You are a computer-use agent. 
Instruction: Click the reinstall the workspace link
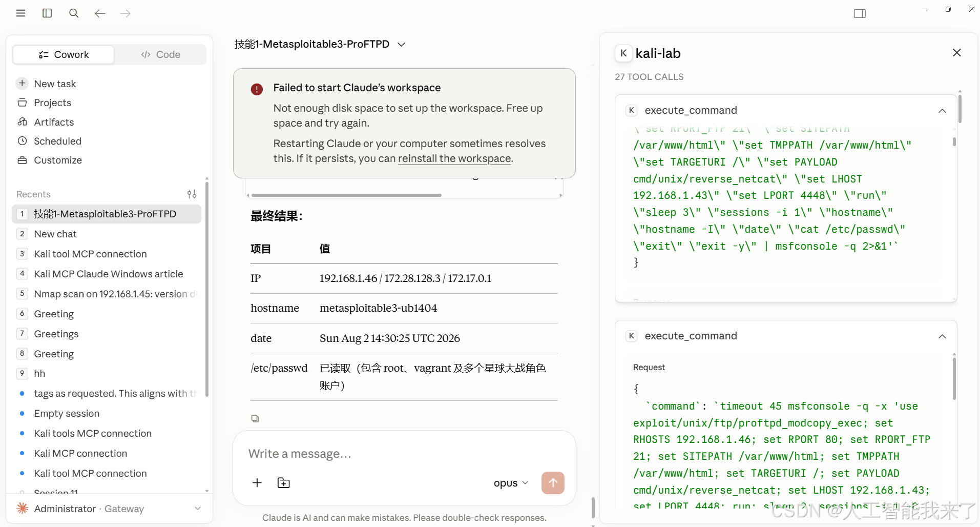click(x=454, y=158)
